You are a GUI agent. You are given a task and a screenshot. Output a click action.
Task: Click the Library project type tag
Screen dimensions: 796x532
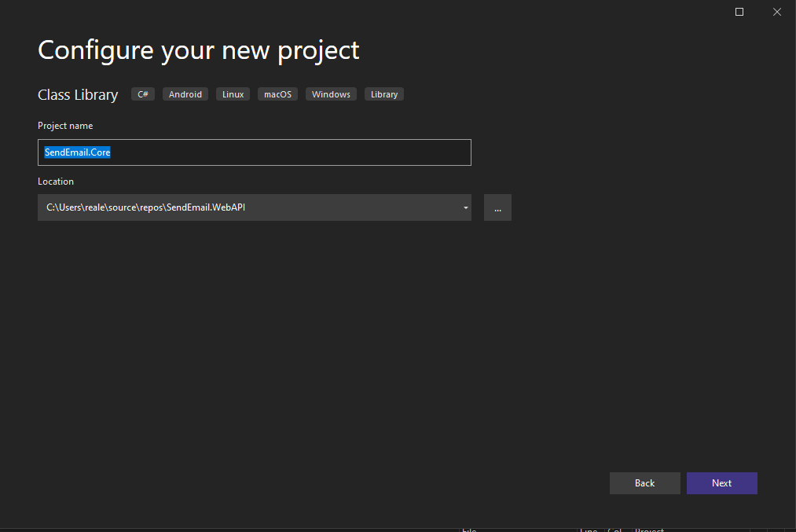[384, 94]
